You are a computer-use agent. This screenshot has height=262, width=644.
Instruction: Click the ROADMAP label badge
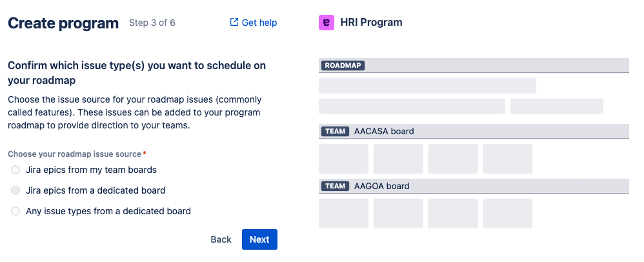pos(343,65)
